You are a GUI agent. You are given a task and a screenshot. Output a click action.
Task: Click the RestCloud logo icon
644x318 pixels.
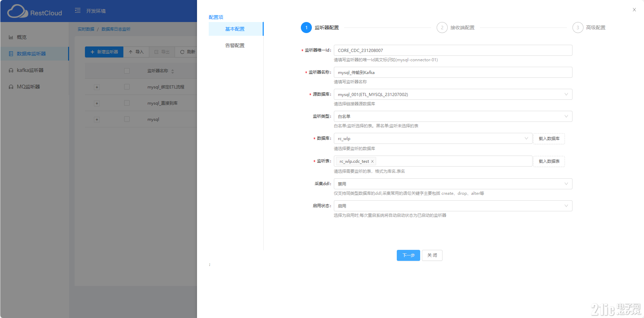[18, 11]
